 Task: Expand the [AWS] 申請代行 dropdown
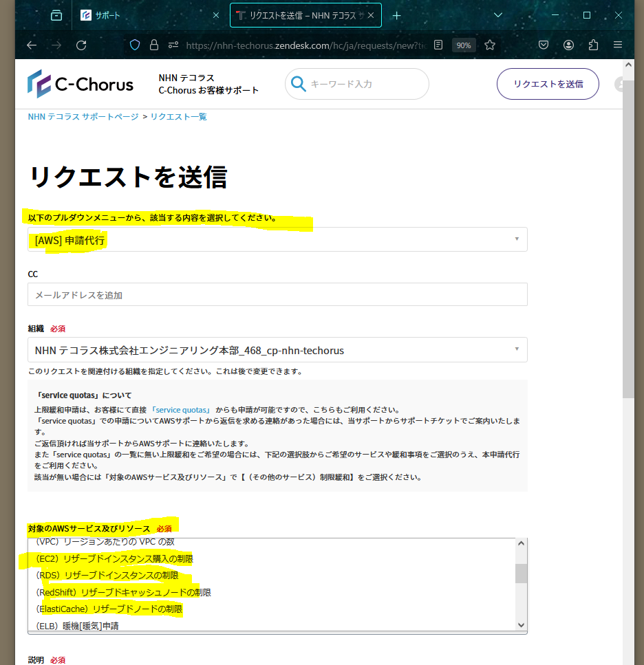(277, 239)
